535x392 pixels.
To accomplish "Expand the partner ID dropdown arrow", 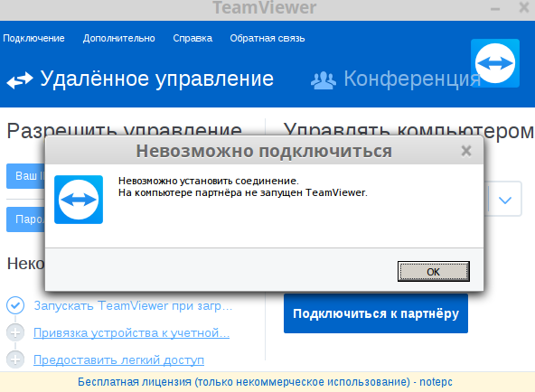I will point(505,200).
